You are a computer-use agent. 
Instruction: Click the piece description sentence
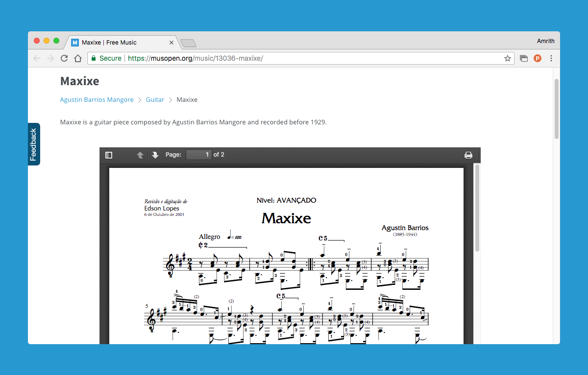tap(193, 122)
